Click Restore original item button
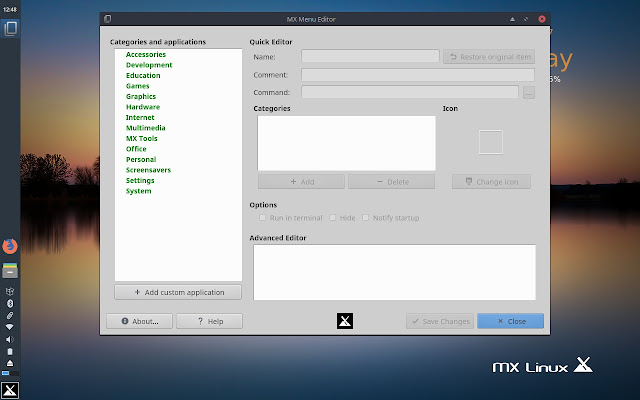Screen dimensions: 640x400 [x=489, y=57]
